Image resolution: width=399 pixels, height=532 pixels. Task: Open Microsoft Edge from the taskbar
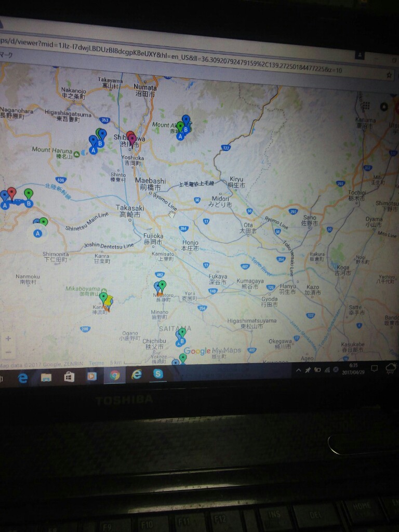(23, 378)
